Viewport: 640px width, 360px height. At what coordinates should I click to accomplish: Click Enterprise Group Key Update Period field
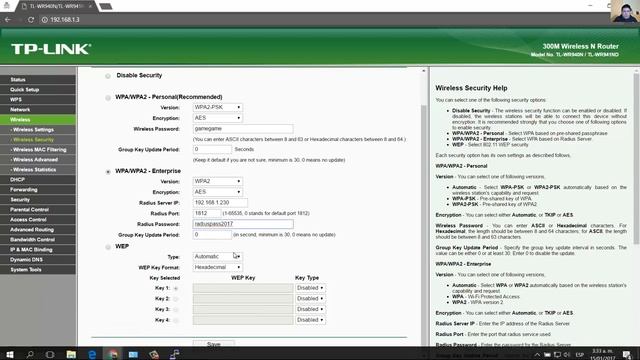[x=212, y=235]
